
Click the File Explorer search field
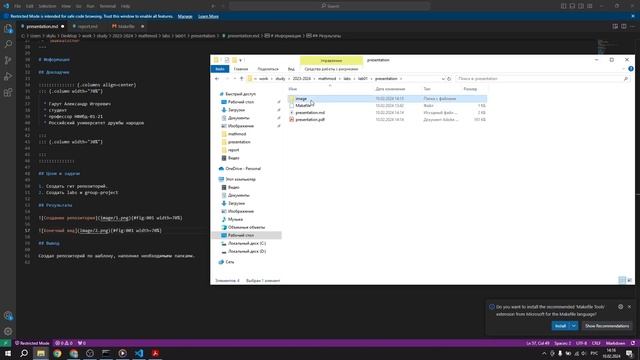click(x=542, y=78)
